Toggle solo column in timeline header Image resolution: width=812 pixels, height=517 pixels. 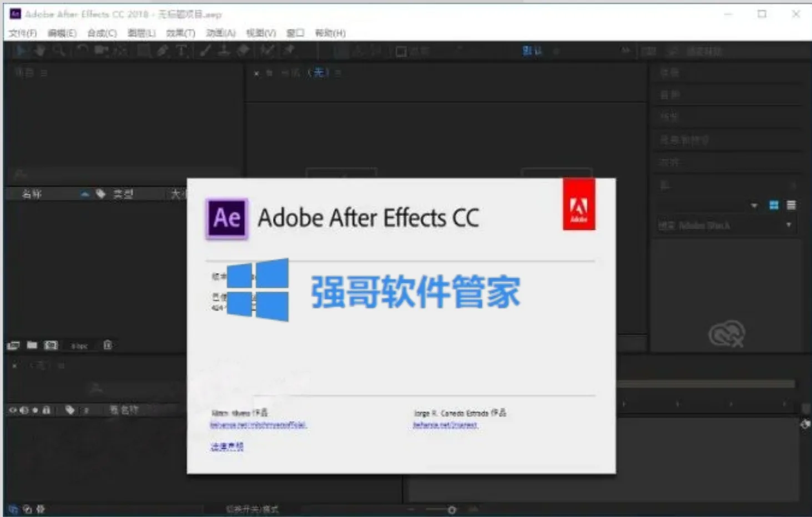coord(35,410)
